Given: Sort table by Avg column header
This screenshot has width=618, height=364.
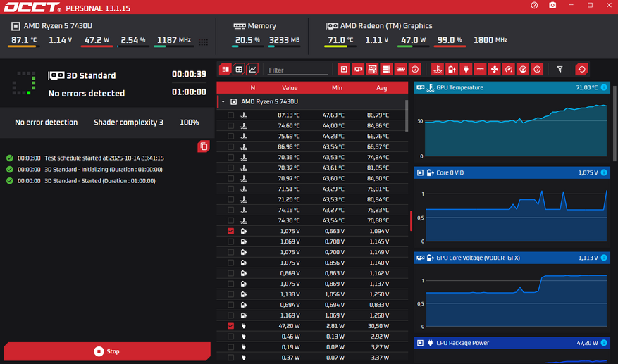Looking at the screenshot, I should click(x=381, y=88).
